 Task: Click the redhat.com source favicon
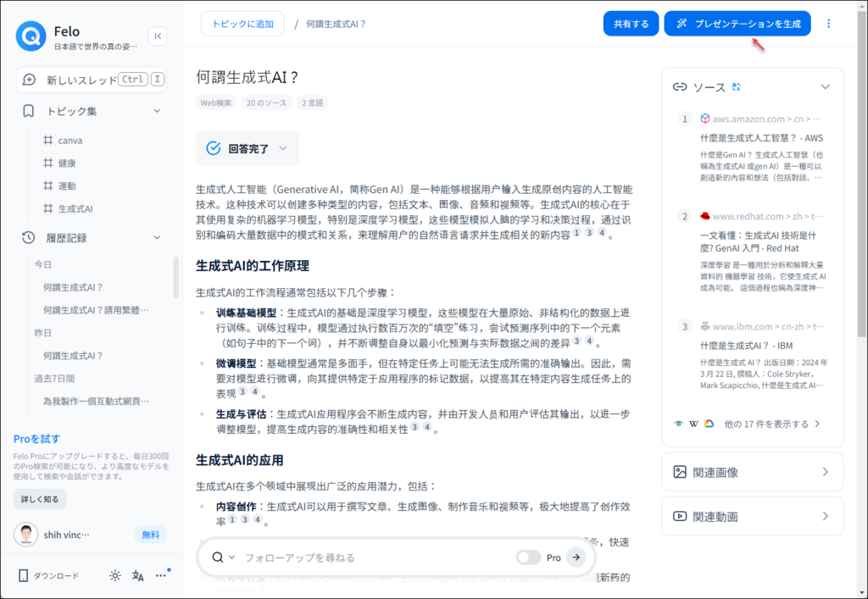704,216
